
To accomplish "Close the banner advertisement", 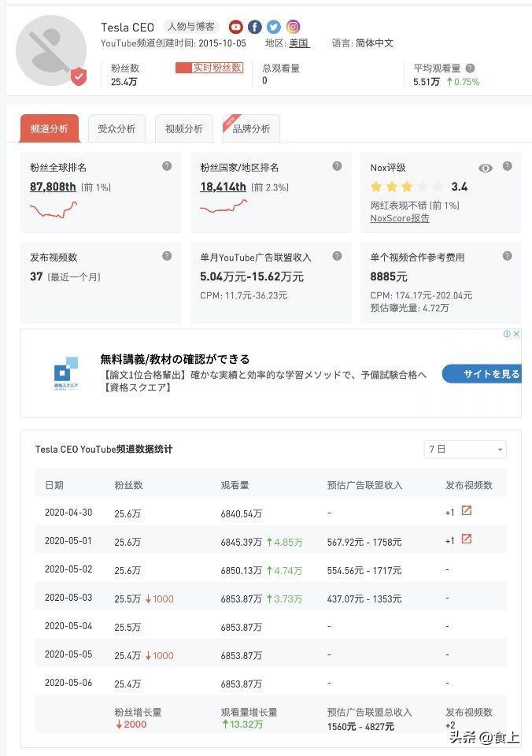I will pos(516,334).
